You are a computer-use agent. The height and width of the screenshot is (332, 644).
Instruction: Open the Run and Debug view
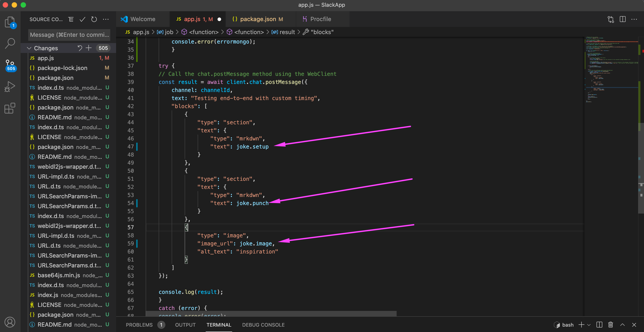click(x=10, y=86)
